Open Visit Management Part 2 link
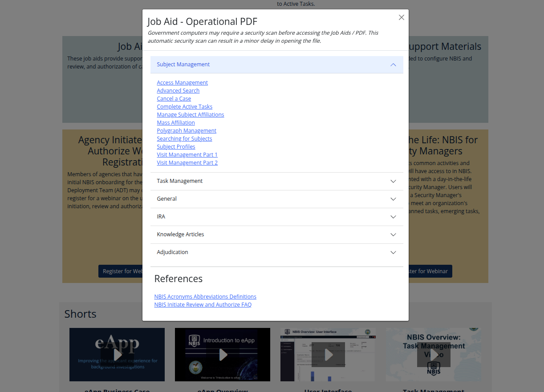This screenshot has height=392, width=544. 187,163
